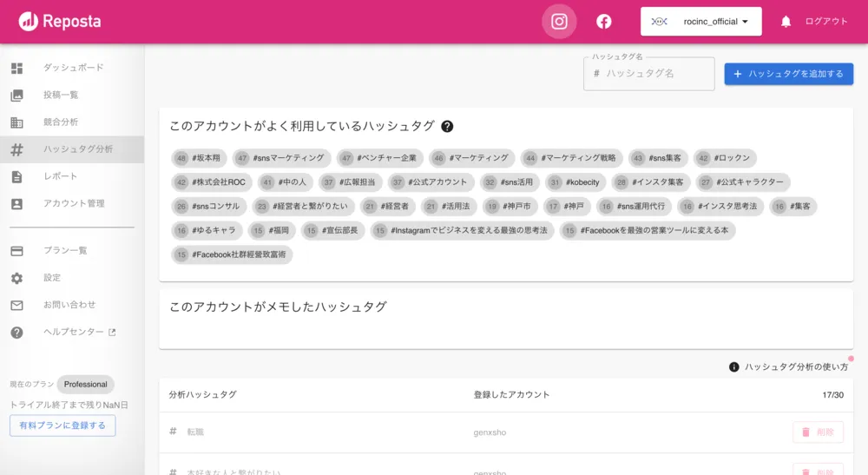Click the Reposta logo
The width and height of the screenshot is (868, 475).
60,22
